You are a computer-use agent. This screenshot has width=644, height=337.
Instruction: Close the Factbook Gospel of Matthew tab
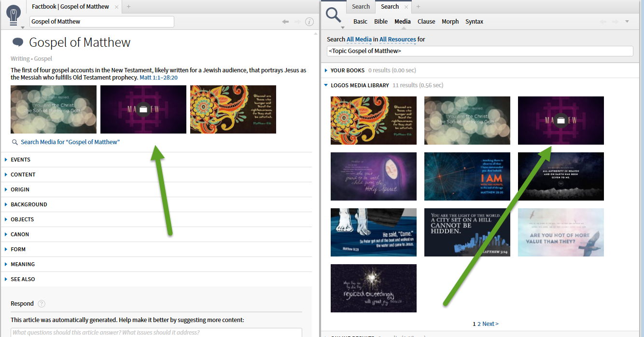(x=116, y=7)
